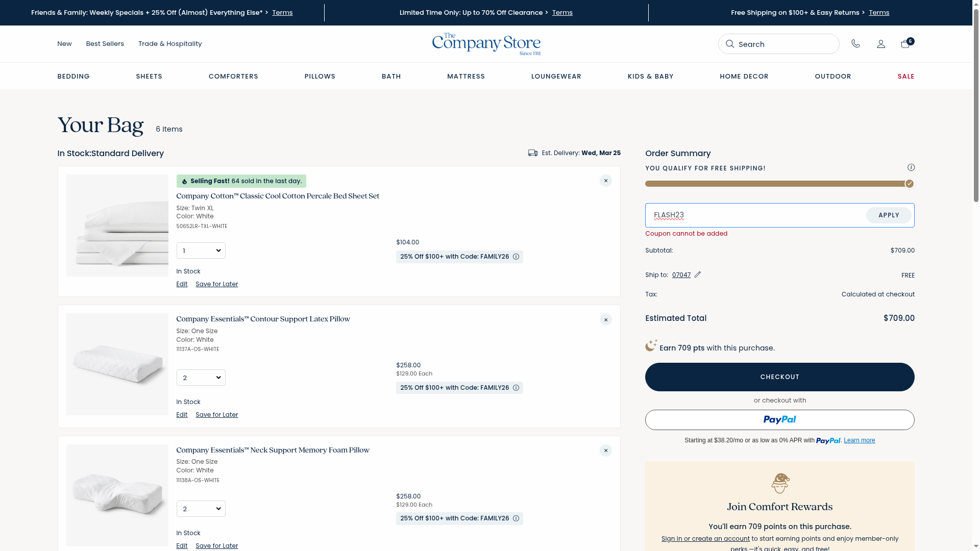980x551 pixels.
Task: Remove the Neck Support Memory Foam Pillow
Action: click(x=606, y=450)
